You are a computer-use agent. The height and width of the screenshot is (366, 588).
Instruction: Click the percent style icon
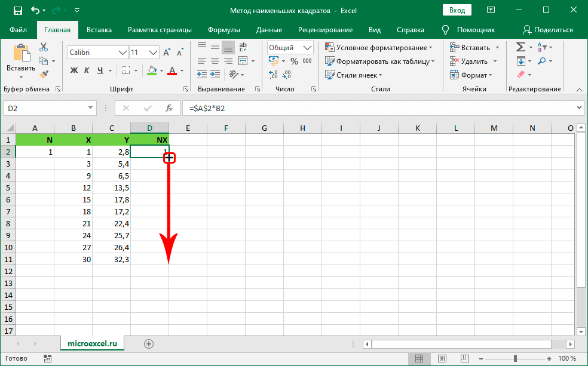[294, 61]
